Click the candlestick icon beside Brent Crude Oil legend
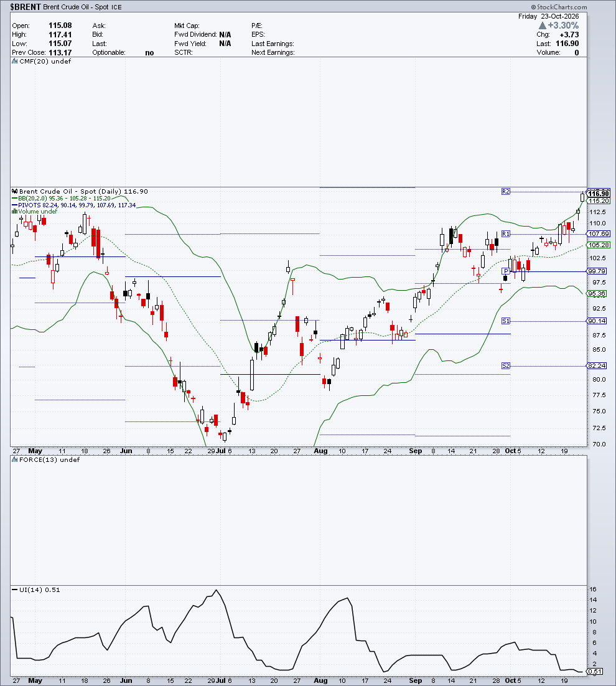The width and height of the screenshot is (616, 686). pos(15,192)
